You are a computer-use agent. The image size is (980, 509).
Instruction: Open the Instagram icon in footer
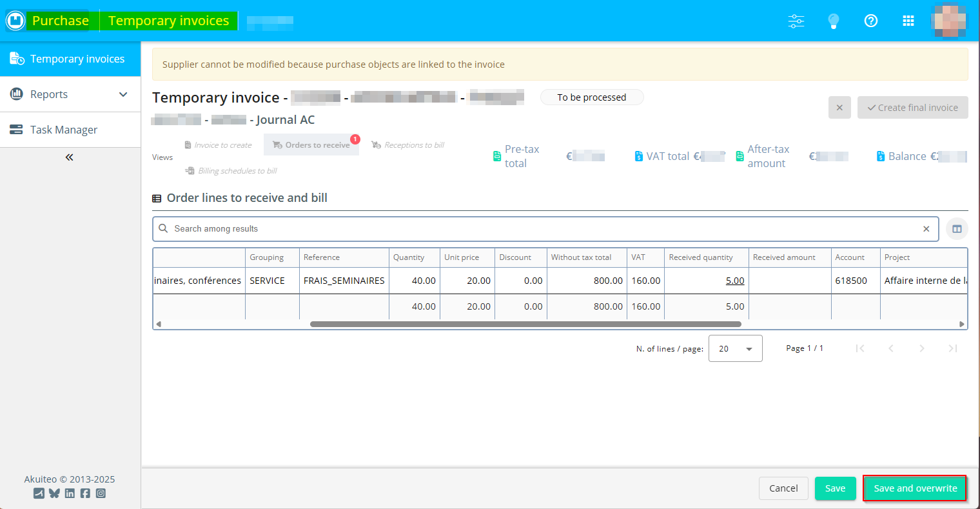pyautogui.click(x=101, y=494)
